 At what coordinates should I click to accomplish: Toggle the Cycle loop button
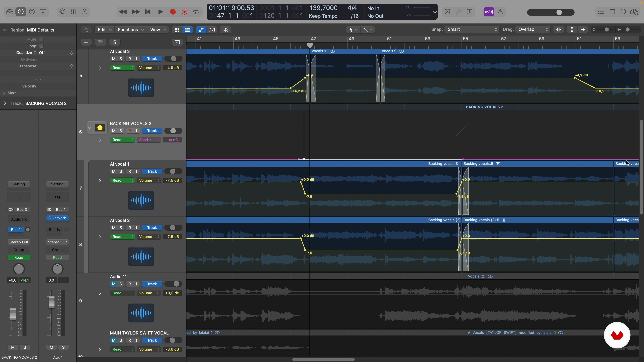pos(196,12)
